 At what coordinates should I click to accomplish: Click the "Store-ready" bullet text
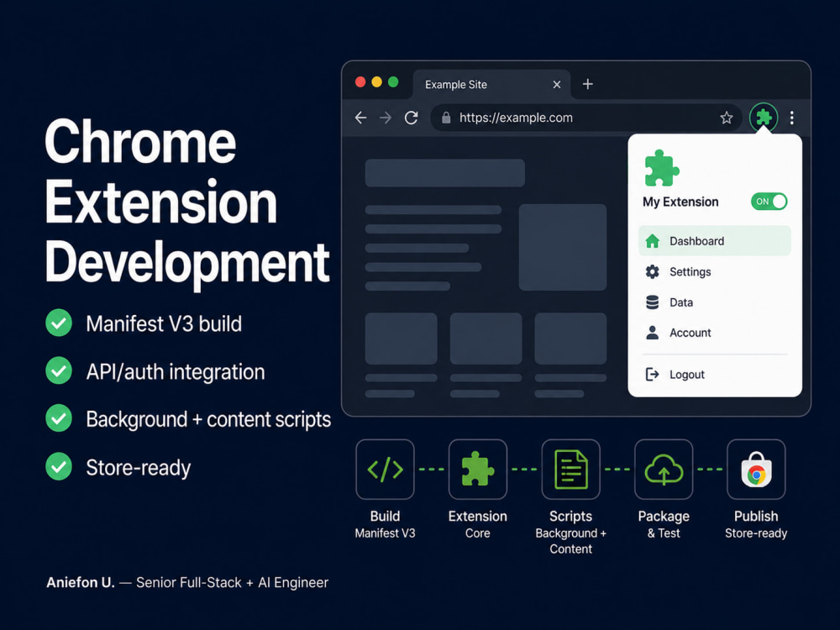coord(139,468)
